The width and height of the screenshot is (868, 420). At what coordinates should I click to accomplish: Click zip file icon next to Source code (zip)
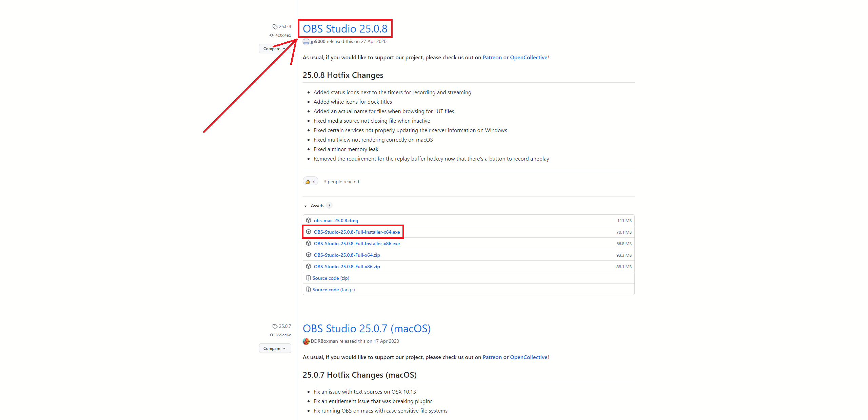308,278
